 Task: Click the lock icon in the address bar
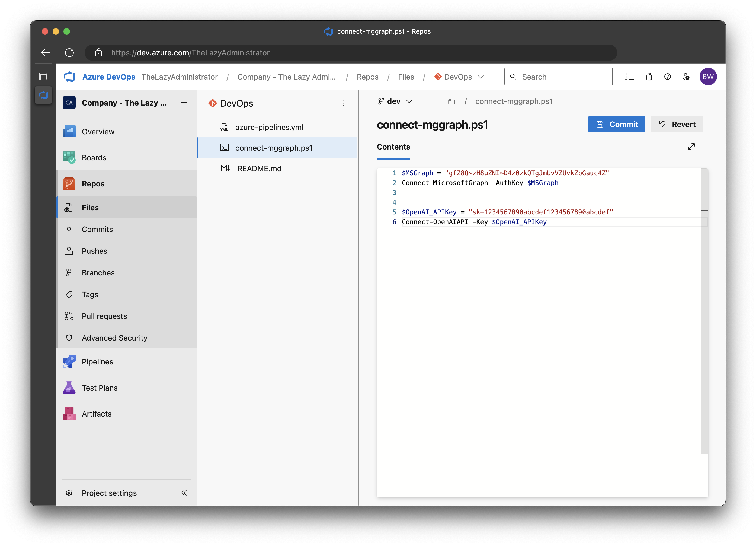(x=98, y=52)
